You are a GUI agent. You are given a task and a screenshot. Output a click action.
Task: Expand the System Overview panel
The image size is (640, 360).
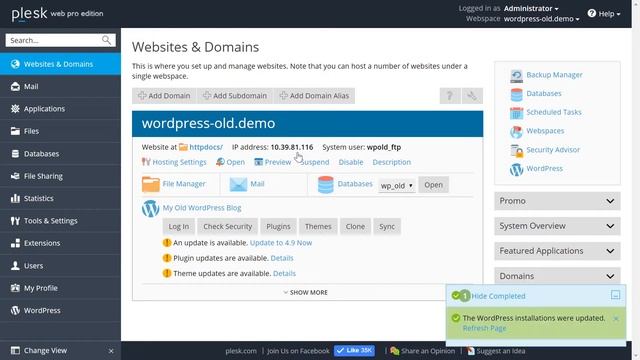click(x=557, y=226)
